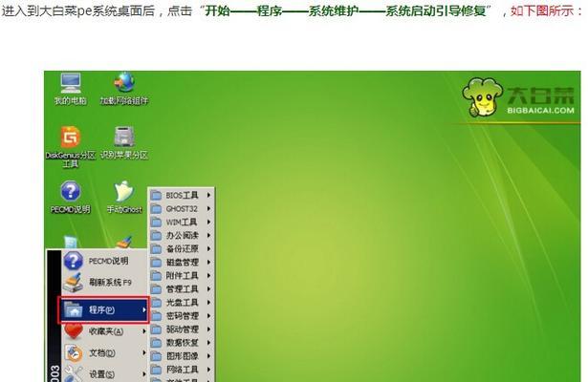Expand arrow next to 办公阅读
The image size is (588, 382).
(x=208, y=236)
